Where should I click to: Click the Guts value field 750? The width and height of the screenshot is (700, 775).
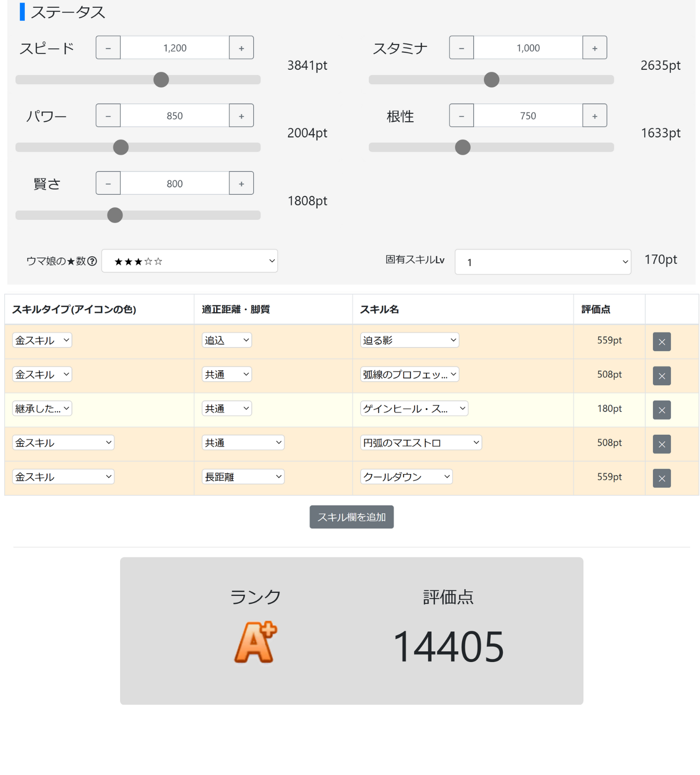click(528, 115)
